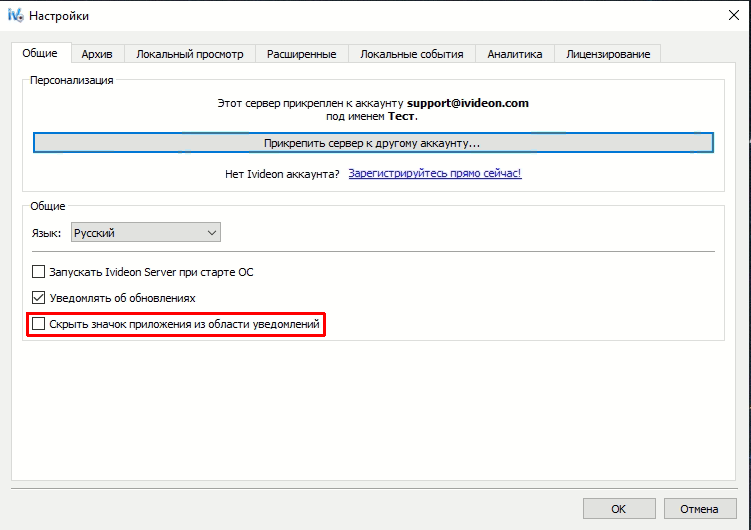Screen dimensions: 751x530
Task: Click the Персонализация group label
Action: [71, 80]
